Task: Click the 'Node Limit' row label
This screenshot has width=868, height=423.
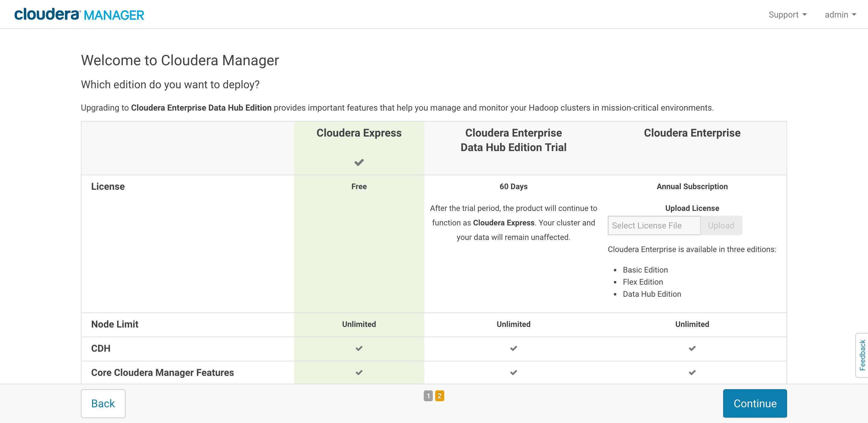Action: pos(115,324)
